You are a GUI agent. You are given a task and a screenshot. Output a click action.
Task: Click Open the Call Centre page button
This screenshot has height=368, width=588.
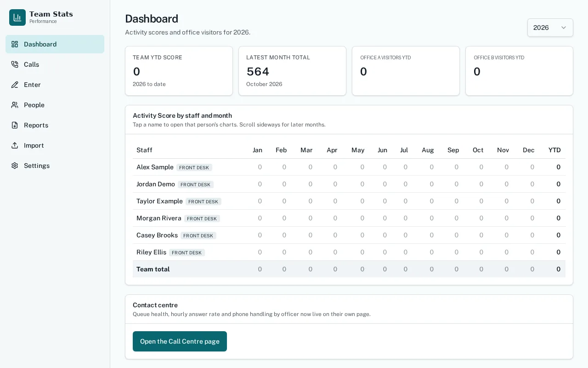[180, 341]
